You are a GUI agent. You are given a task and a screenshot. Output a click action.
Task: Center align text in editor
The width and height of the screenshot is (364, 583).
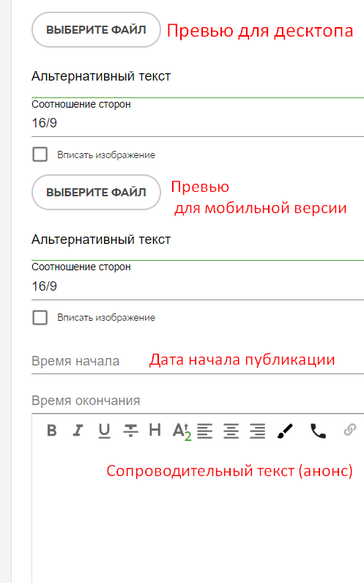pyautogui.click(x=231, y=431)
